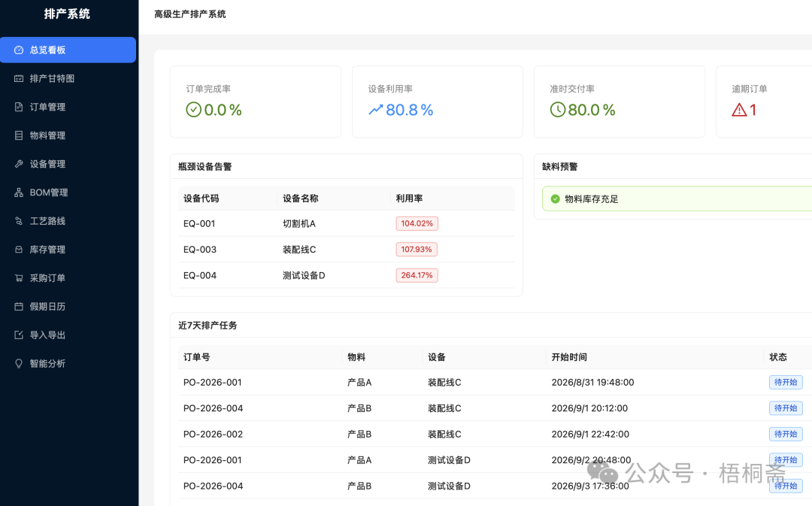The width and height of the screenshot is (812, 506).
Task: Click the check circle icon beside 0.0%
Action: pyautogui.click(x=193, y=110)
